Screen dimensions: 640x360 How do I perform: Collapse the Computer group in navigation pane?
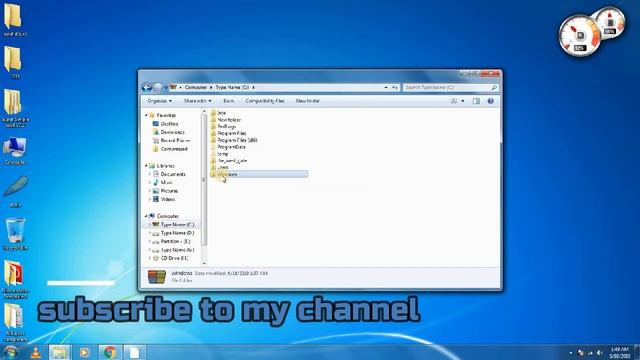click(x=146, y=216)
